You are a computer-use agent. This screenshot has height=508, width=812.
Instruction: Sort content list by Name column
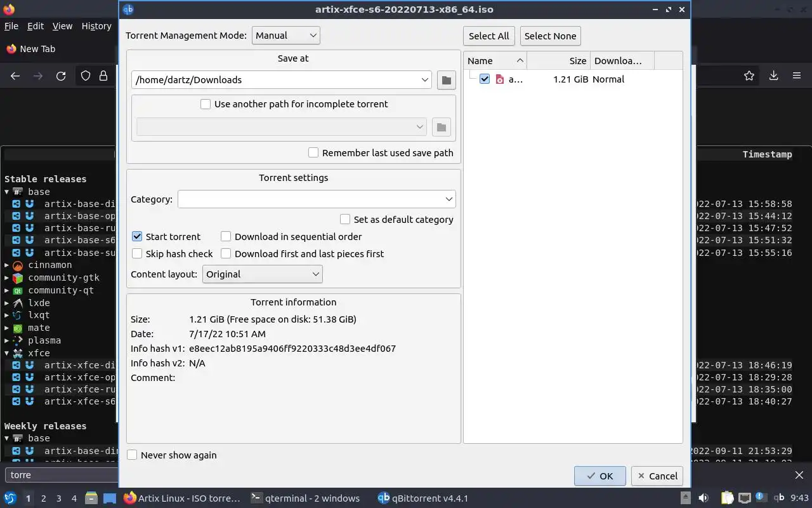[495, 60]
